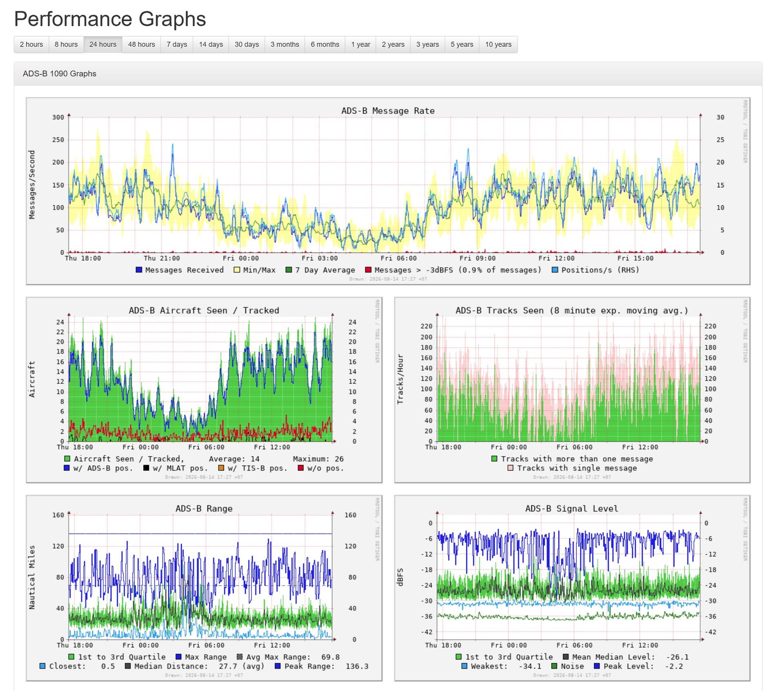Viewport: 784px width, 691px height.
Task: Choose the 48 hours time range
Action: tap(141, 44)
